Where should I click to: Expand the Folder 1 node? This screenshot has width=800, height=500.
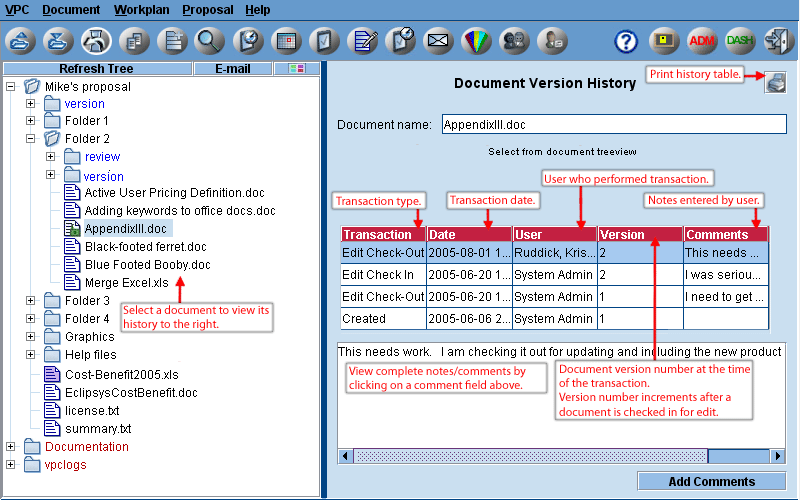tap(31, 121)
